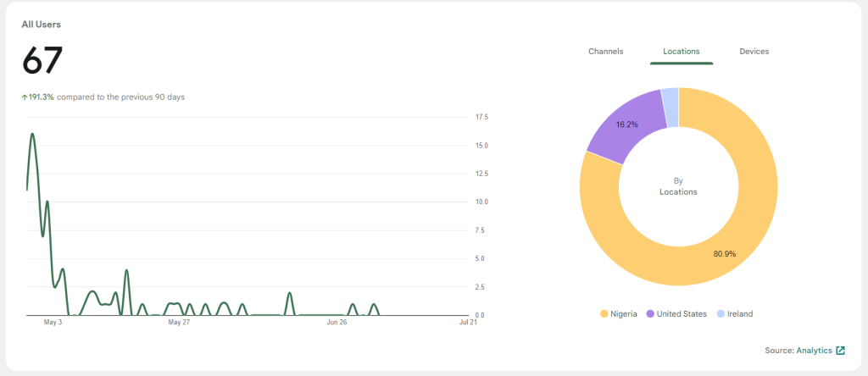Click the green up arrow trend icon

[x=25, y=97]
